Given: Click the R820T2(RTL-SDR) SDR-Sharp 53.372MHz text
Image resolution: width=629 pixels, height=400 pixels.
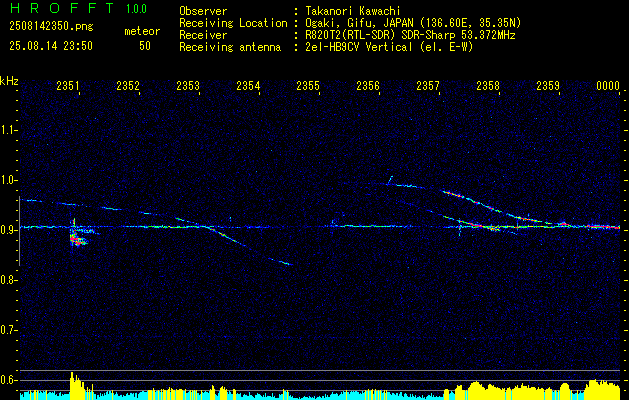Looking at the screenshot, I should (x=410, y=35).
